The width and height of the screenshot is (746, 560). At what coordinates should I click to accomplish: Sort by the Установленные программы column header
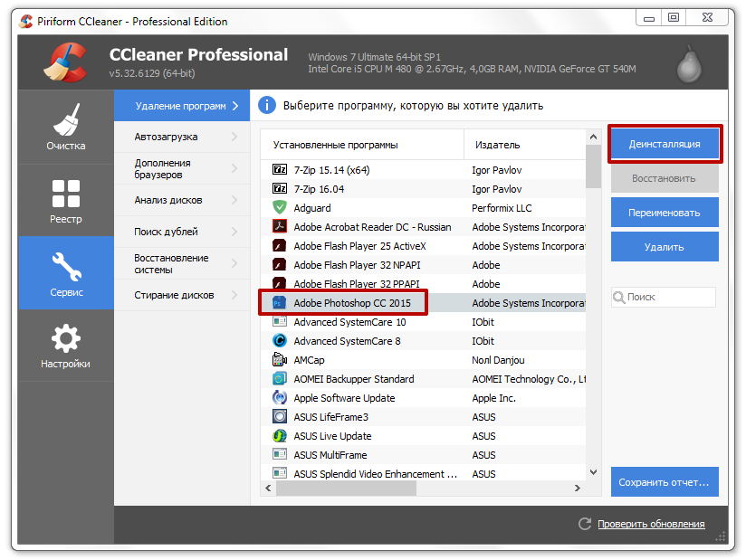362,145
